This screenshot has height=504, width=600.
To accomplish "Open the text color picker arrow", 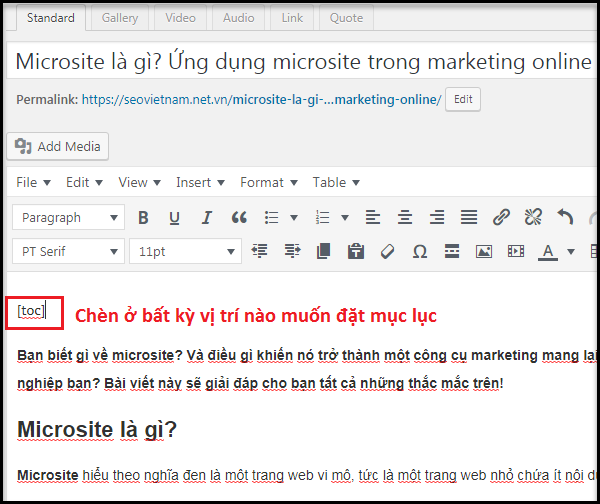I will (571, 251).
